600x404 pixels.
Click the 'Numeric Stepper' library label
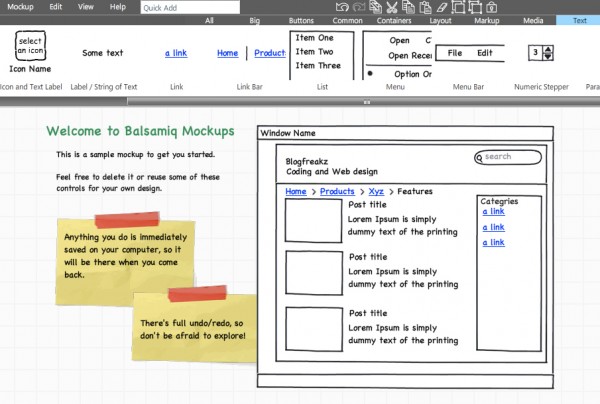click(541, 87)
